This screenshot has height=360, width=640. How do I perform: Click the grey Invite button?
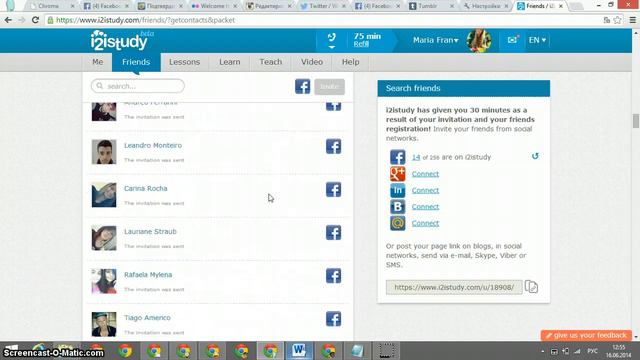[329, 87]
